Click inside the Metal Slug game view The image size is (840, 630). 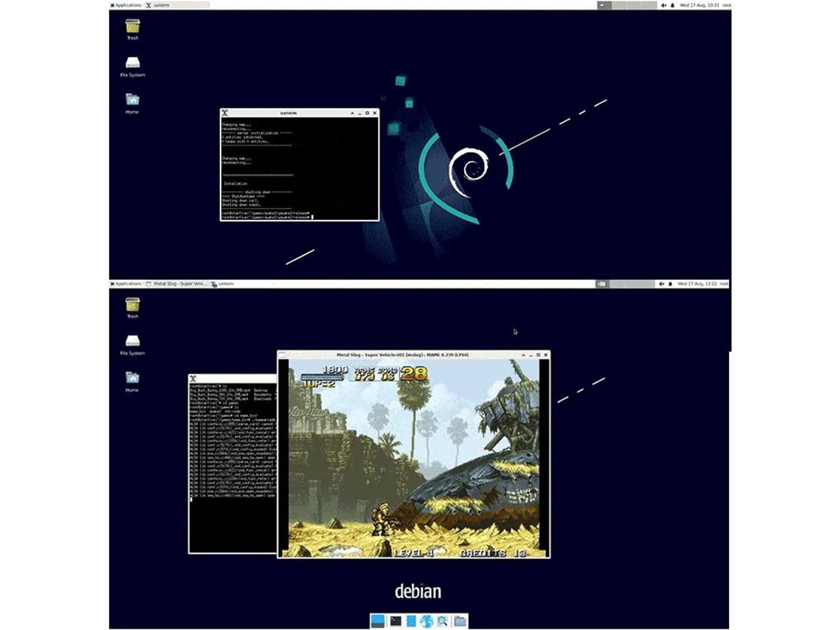pos(413,459)
